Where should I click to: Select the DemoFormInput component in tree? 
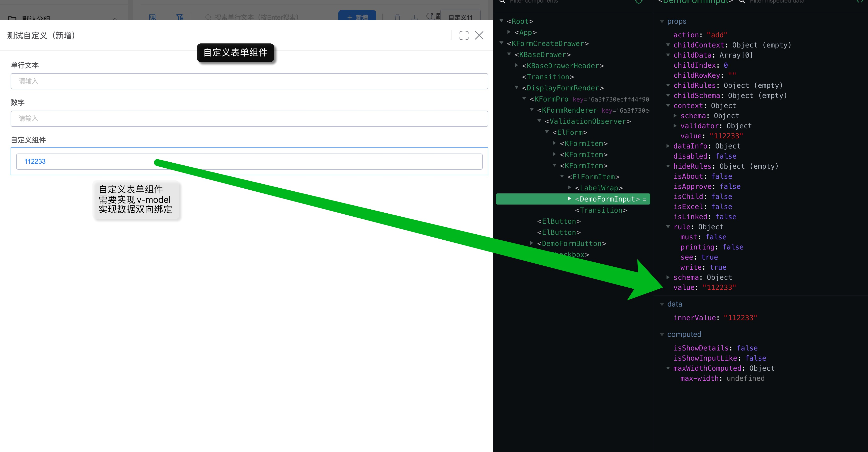pos(606,199)
